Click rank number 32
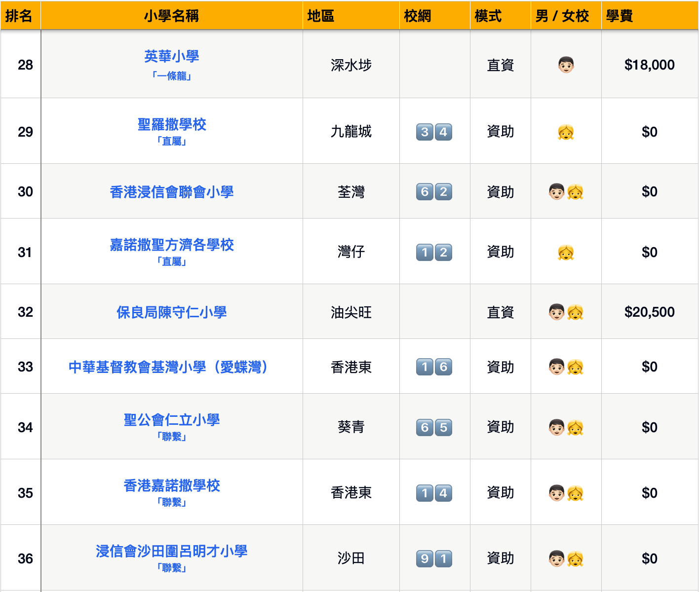700x592 pixels. click(25, 312)
